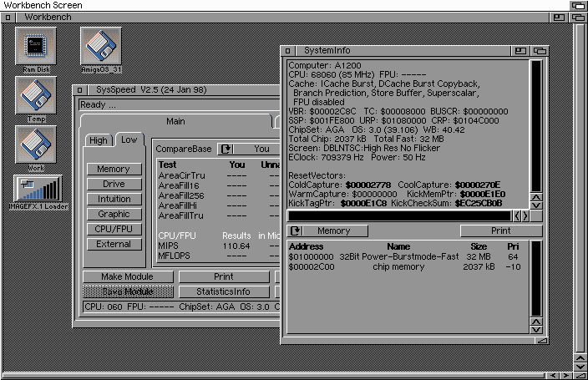Screen dimensions: 588x380
Task: Click the Workbench window right scroll arrow
Action: click(x=565, y=376)
